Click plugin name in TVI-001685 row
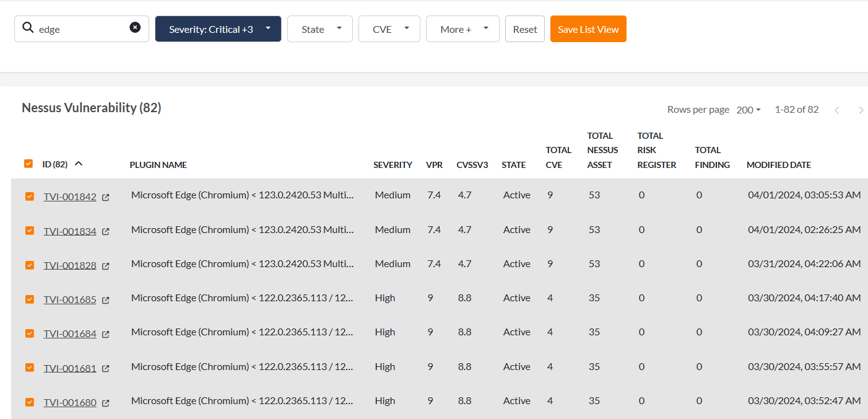Viewport: 868px width, 419px height. tap(243, 298)
